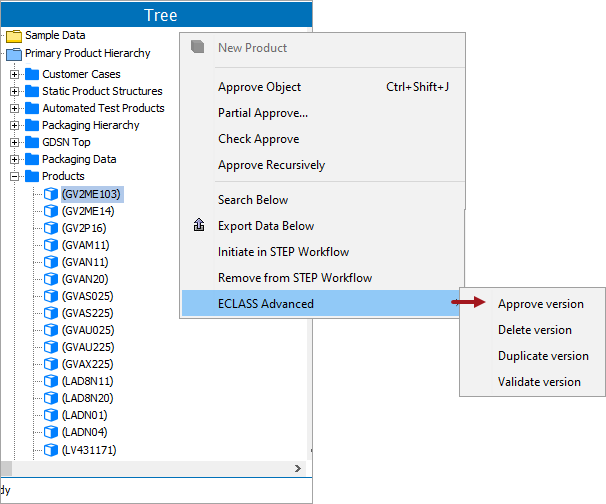Select the (GVAU225) product label
Viewport: 606px width, 504px height.
click(x=88, y=347)
